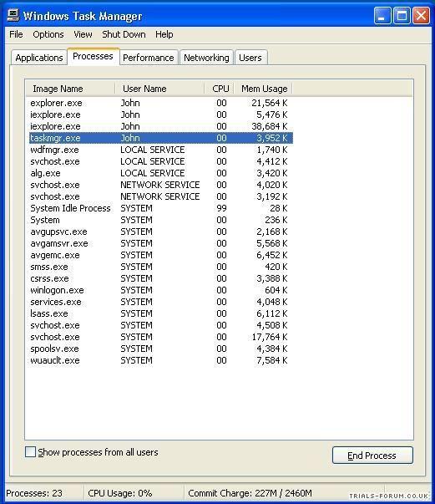Switch to the Users tab
Viewport: 435px width, 504px height.
[250, 58]
